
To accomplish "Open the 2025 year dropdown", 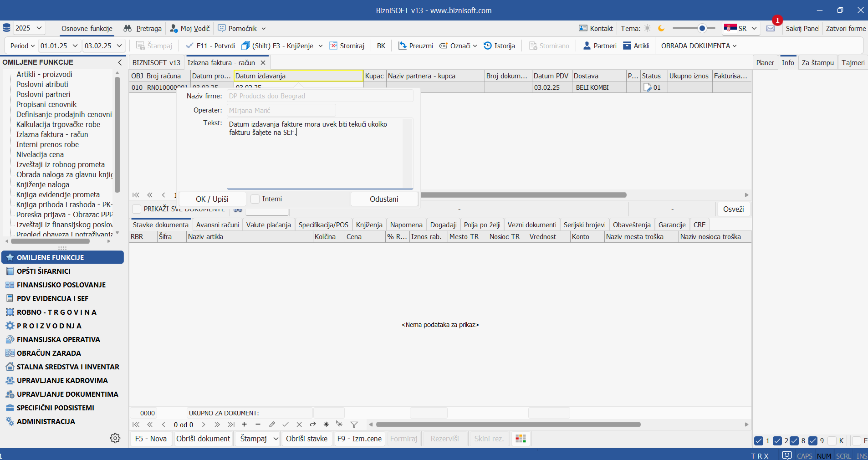I will tap(29, 28).
